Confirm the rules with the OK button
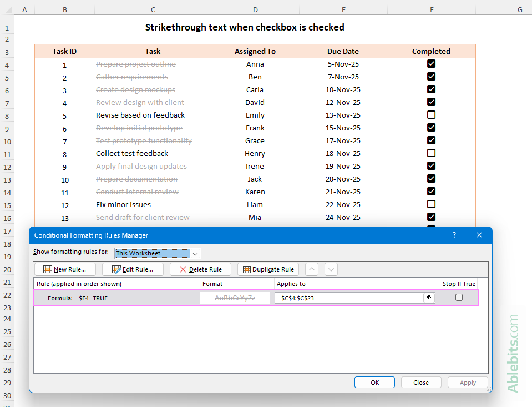This screenshot has width=532, height=407. pyautogui.click(x=374, y=382)
